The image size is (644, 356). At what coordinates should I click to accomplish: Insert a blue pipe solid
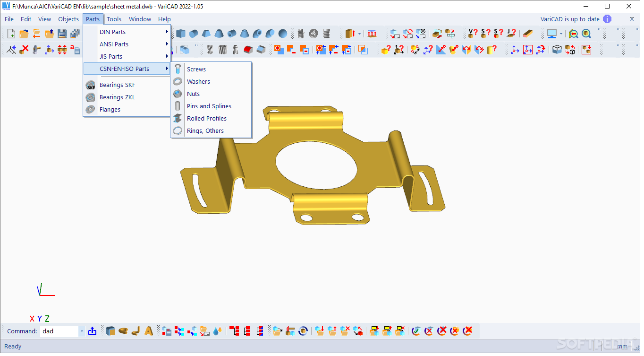tap(232, 34)
